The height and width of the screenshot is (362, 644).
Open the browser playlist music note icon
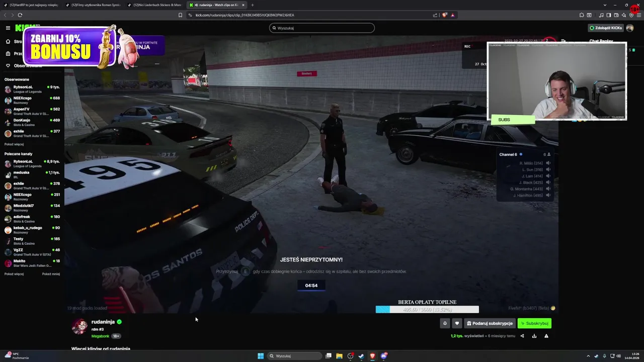click(x=601, y=15)
